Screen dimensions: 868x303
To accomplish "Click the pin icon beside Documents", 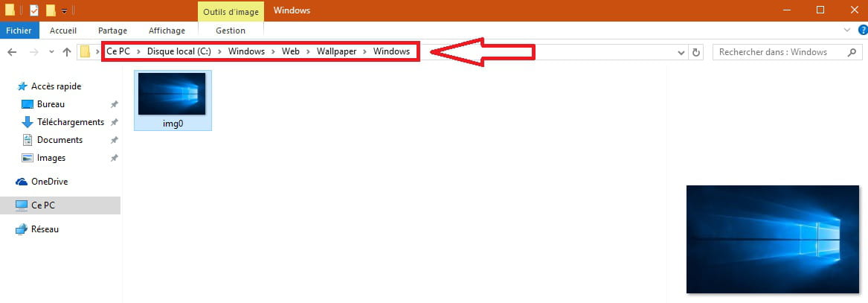I will 114,140.
